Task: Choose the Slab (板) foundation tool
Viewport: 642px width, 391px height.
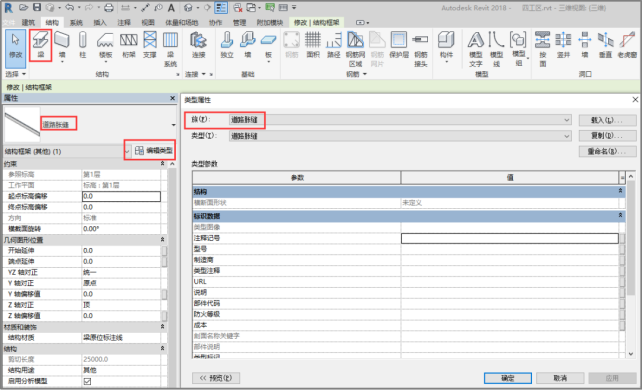Action: [x=269, y=46]
